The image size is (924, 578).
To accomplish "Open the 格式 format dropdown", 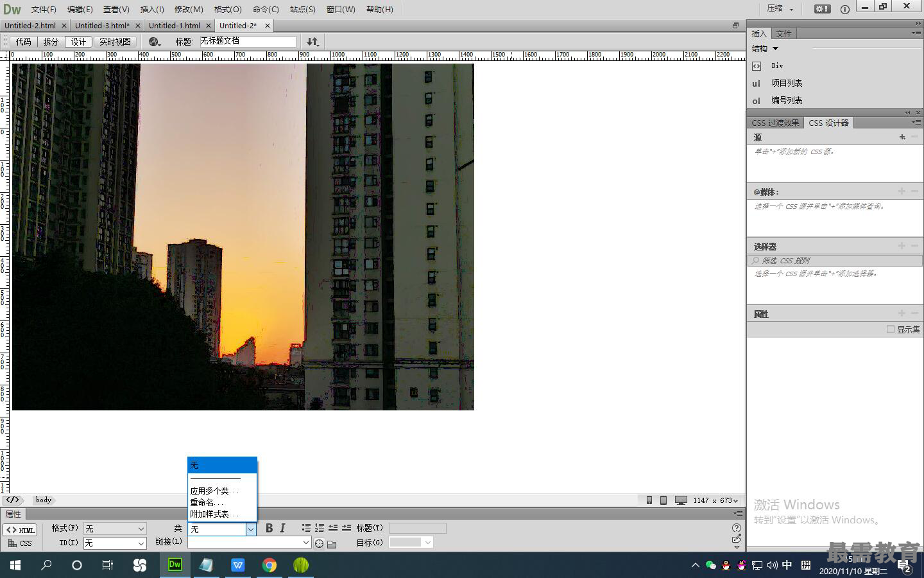I will click(x=115, y=529).
